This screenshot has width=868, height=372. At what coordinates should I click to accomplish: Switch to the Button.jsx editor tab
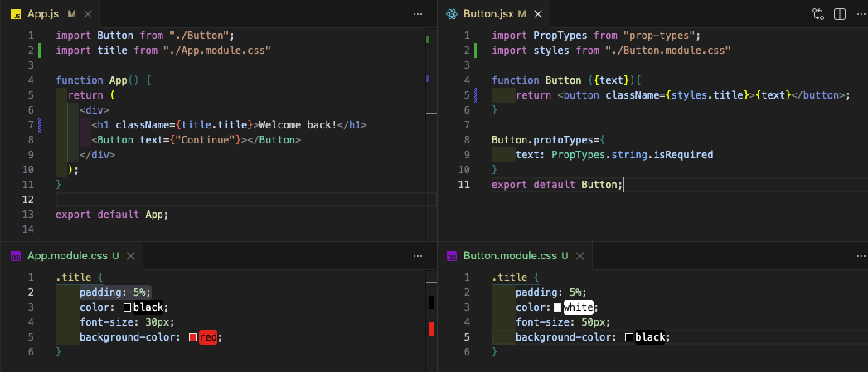[488, 14]
